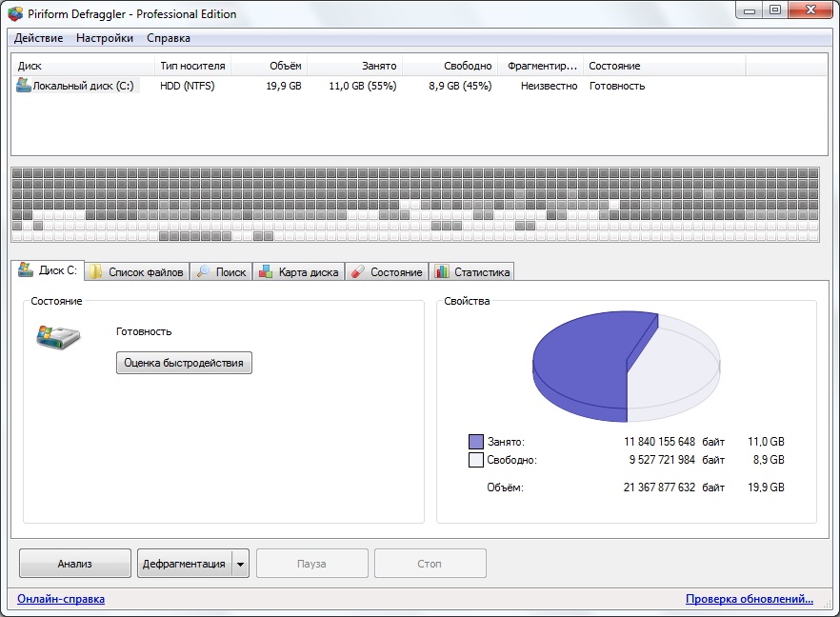Click the Оценка быстродействия button

184,363
